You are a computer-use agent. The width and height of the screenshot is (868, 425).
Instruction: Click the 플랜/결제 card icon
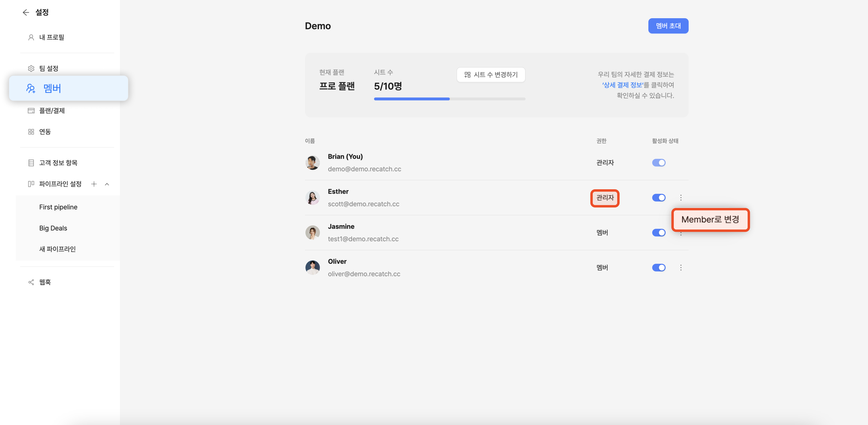pyautogui.click(x=31, y=111)
